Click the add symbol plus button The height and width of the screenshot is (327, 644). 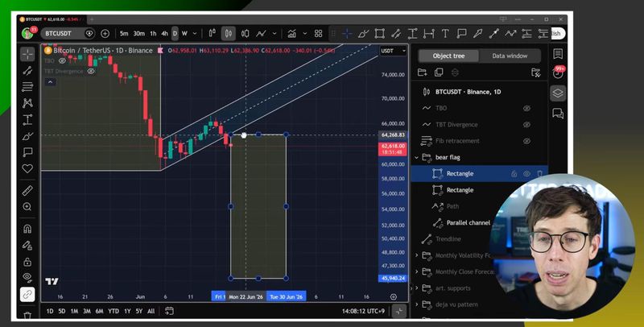[x=105, y=34]
